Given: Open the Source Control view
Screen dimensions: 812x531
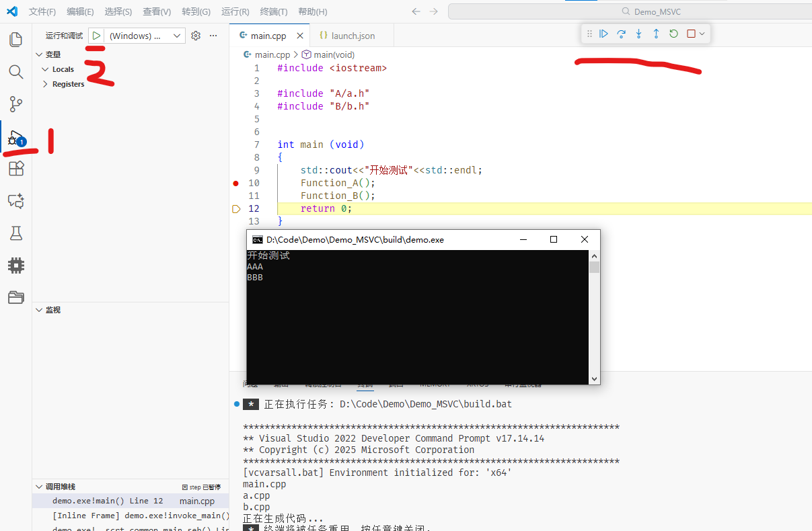Looking at the screenshot, I should click(15, 104).
